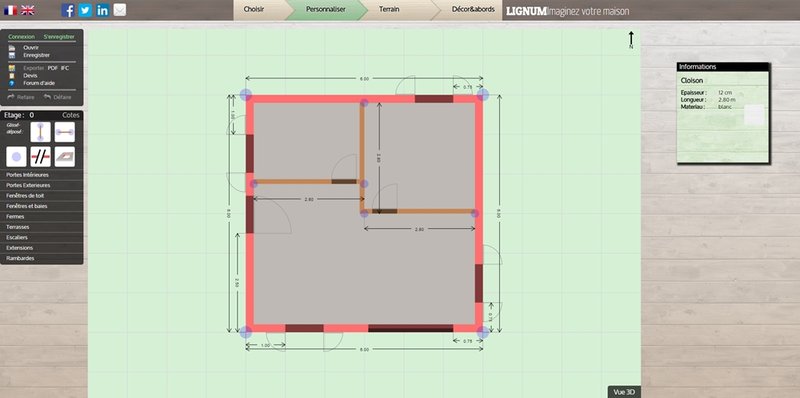Share on LinkedIn

coord(103,10)
